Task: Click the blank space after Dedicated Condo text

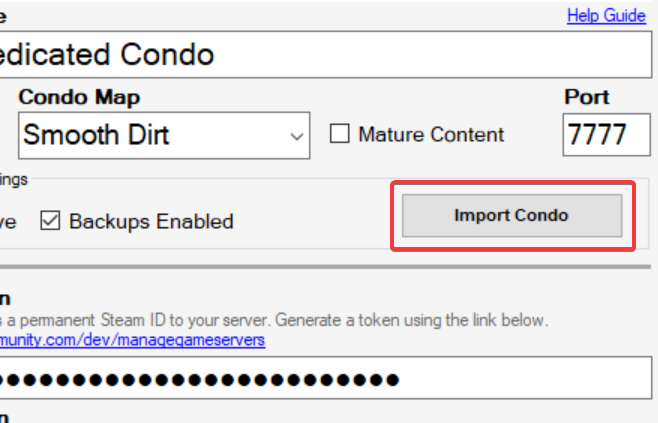Action: tap(432, 55)
